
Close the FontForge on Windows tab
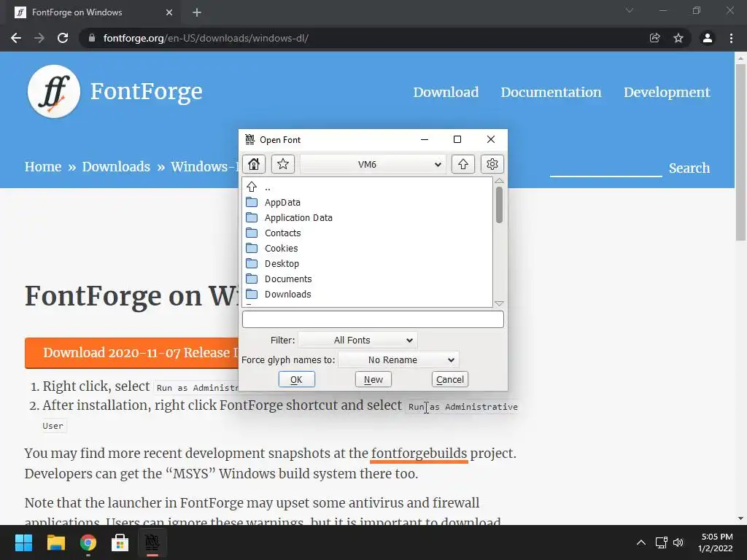[169, 12]
